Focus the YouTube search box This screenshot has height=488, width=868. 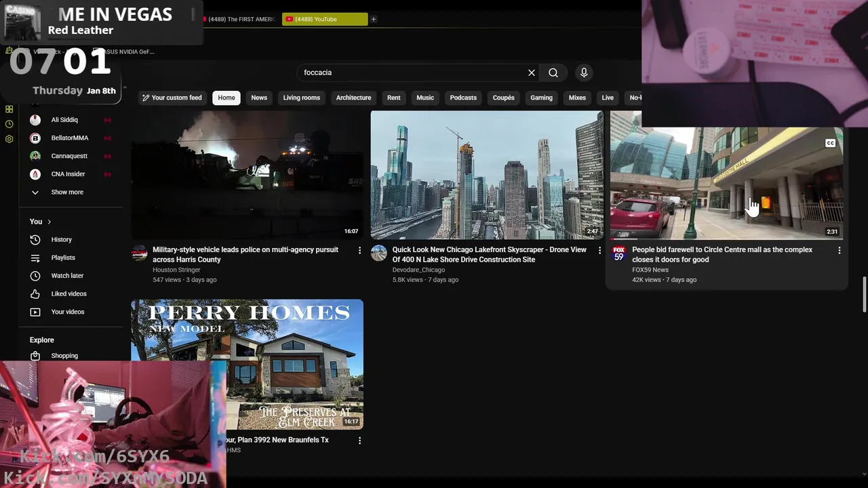pyautogui.click(x=412, y=73)
